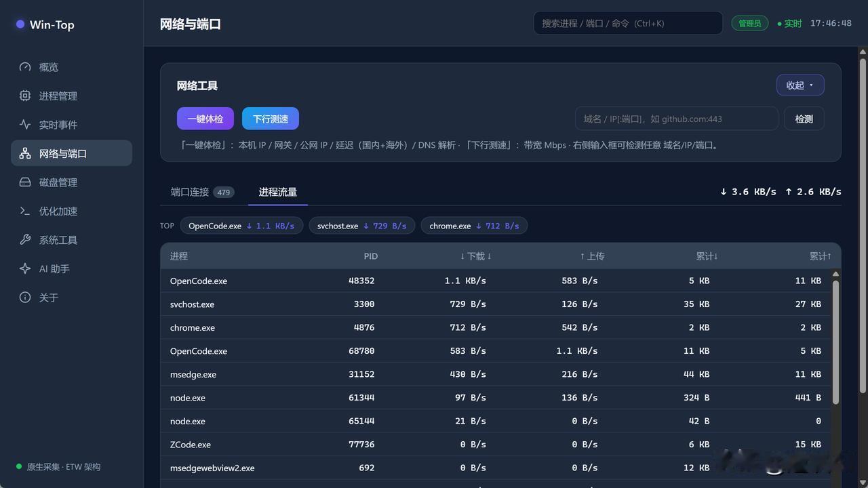Screen dimensions: 868x488
Task: Sort by 进程 column header
Action: 179,256
